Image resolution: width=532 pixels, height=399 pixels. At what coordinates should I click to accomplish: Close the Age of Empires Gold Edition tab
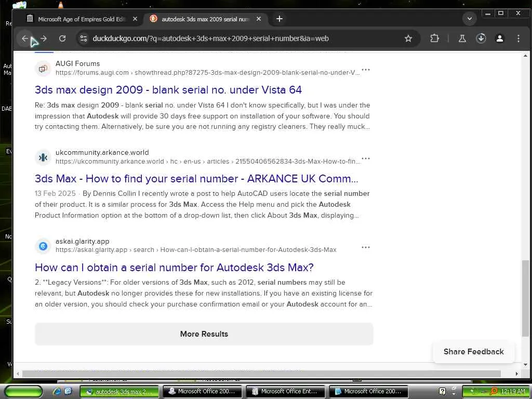point(135,19)
